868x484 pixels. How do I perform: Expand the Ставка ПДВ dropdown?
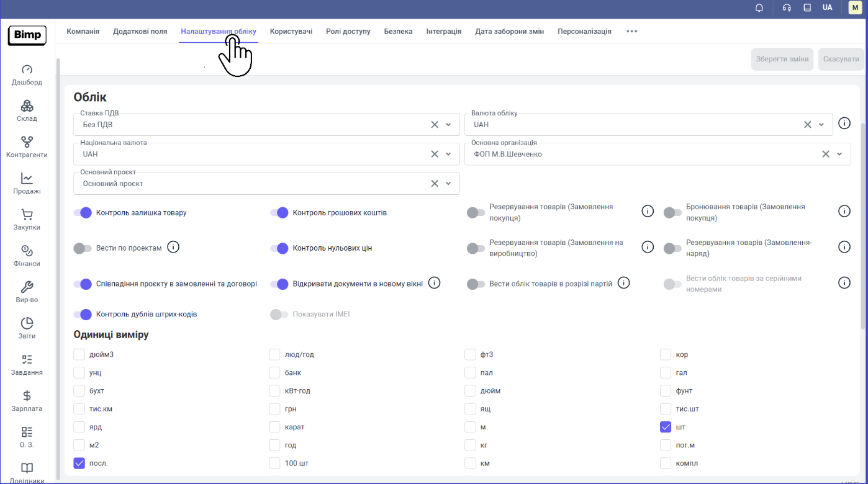[448, 125]
